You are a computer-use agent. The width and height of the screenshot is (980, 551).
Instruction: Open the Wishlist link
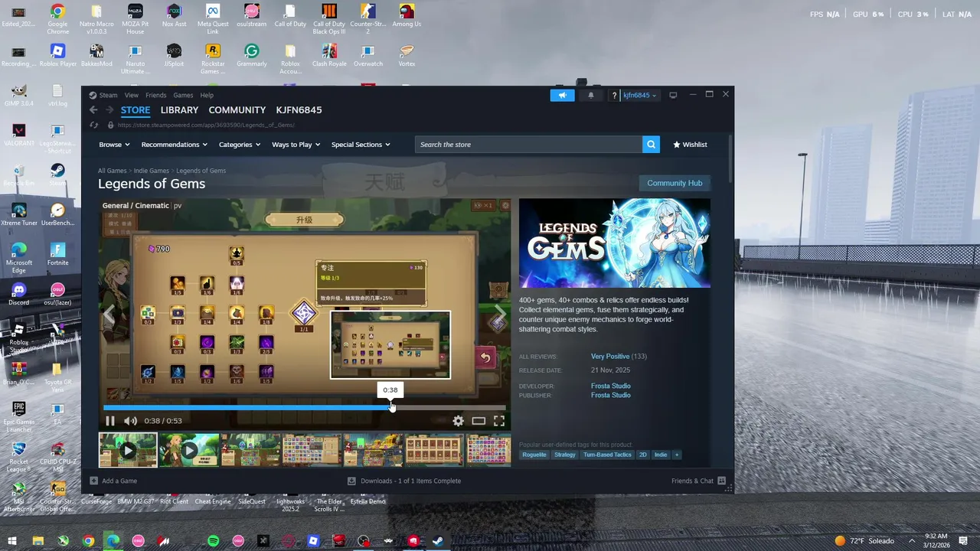pos(690,145)
